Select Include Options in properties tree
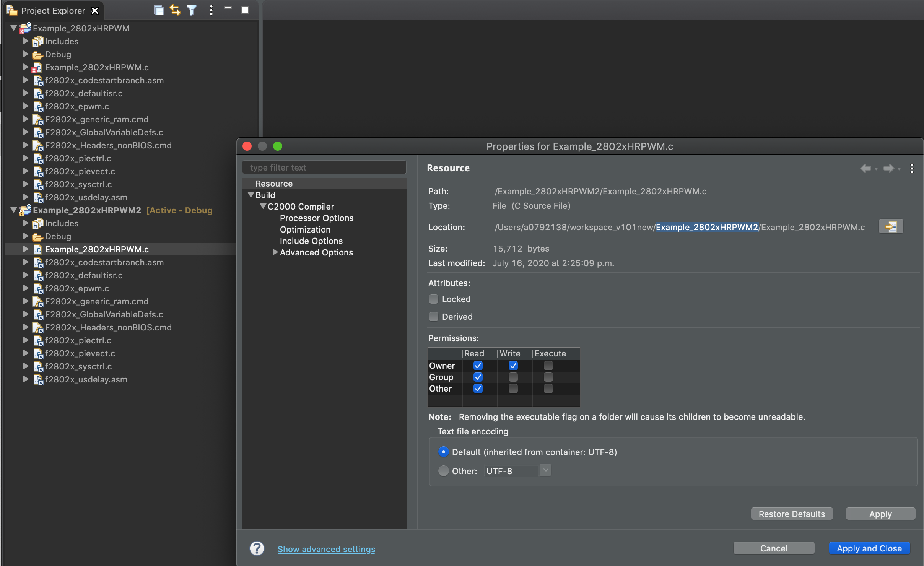 [x=311, y=241]
